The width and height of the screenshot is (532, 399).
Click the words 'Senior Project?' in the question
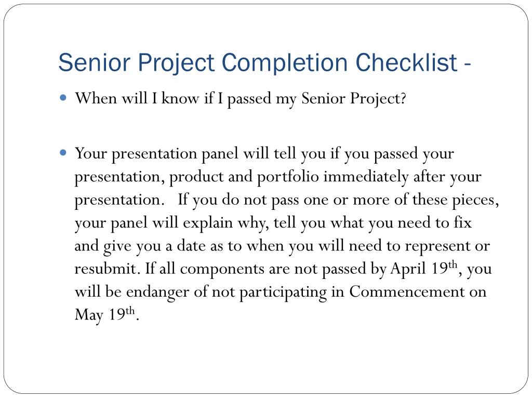[353, 99]
